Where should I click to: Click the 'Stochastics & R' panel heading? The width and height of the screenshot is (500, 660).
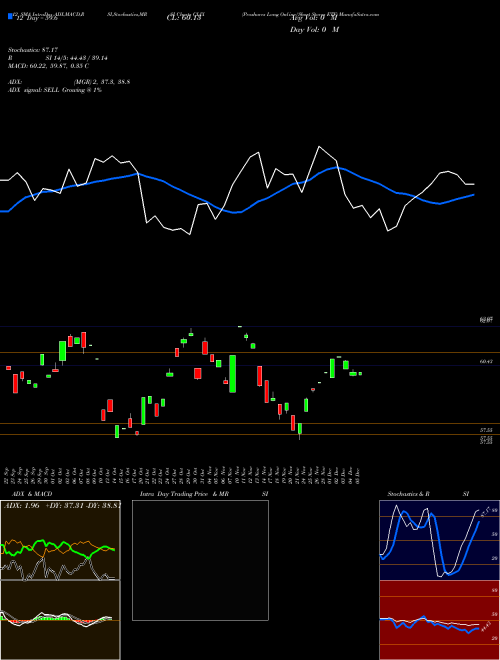point(409,494)
